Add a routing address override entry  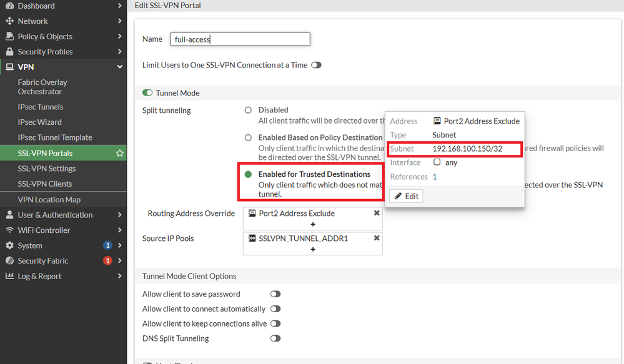(313, 224)
